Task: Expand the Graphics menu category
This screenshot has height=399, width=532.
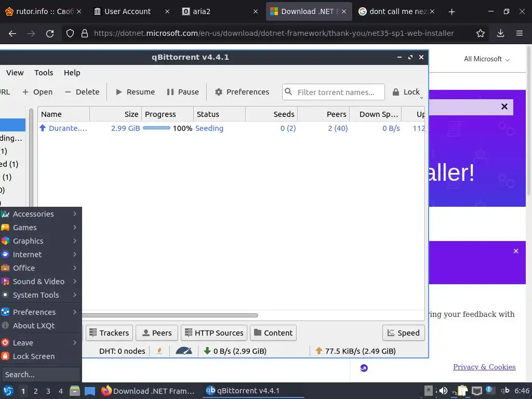Action: click(40, 241)
